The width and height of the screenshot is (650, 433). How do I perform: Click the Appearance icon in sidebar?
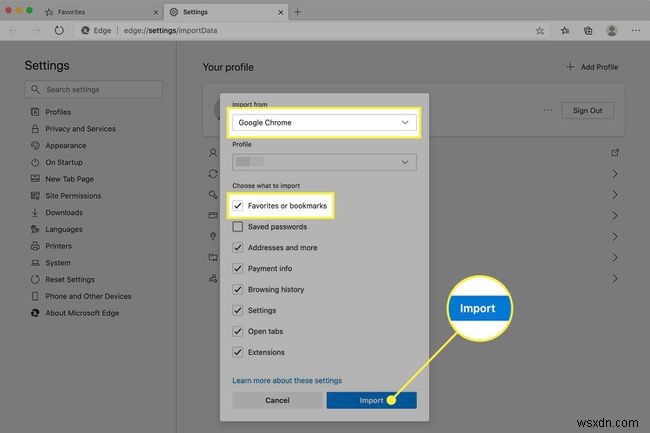35,145
